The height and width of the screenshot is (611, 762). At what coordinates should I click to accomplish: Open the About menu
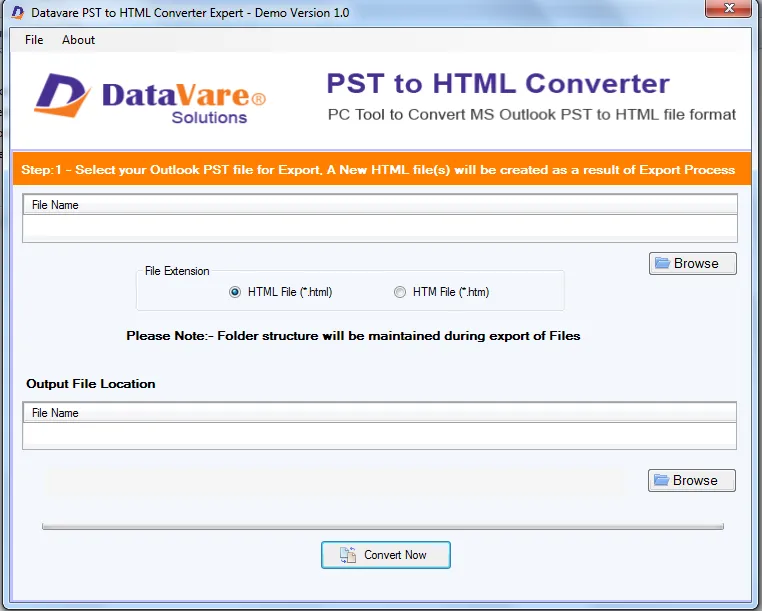pyautogui.click(x=78, y=40)
